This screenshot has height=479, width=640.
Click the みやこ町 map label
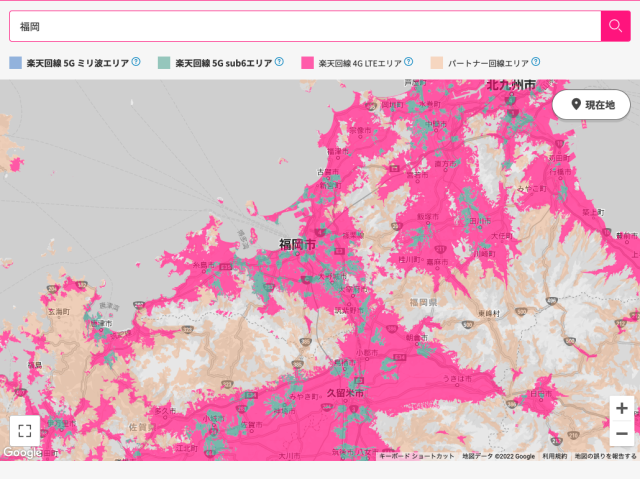pos(532,188)
